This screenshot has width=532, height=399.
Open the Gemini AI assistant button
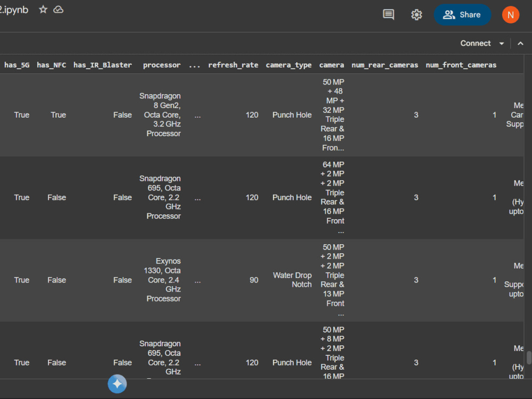tap(117, 384)
